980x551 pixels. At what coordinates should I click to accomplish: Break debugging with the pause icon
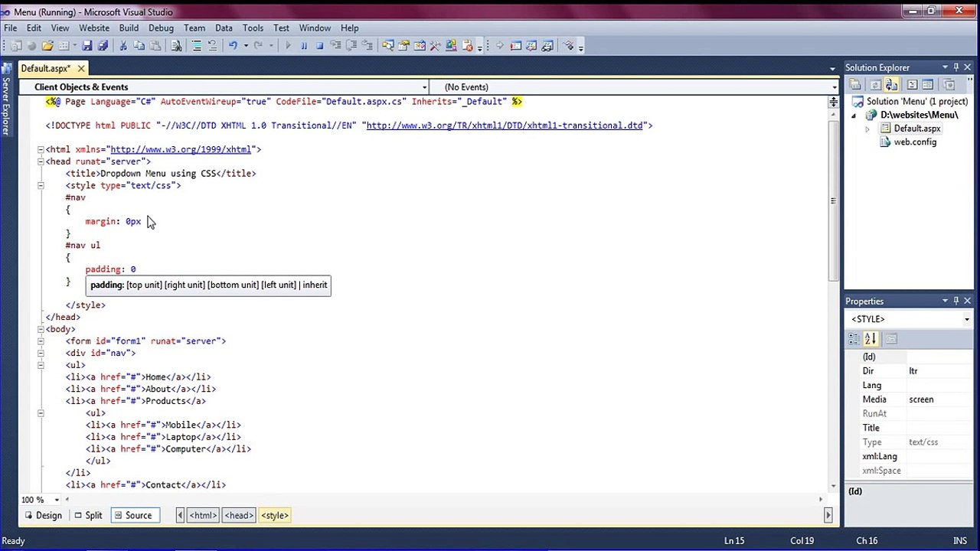click(304, 46)
